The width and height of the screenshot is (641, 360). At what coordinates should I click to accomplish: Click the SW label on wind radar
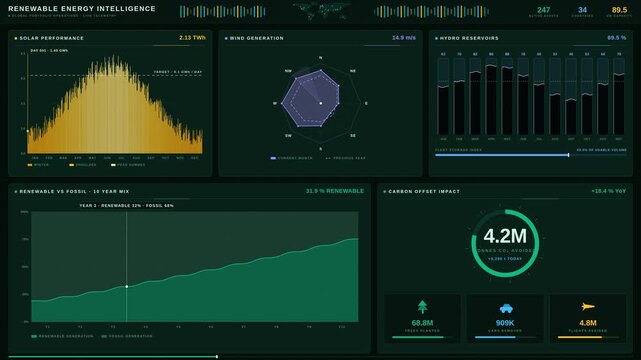[x=289, y=136]
